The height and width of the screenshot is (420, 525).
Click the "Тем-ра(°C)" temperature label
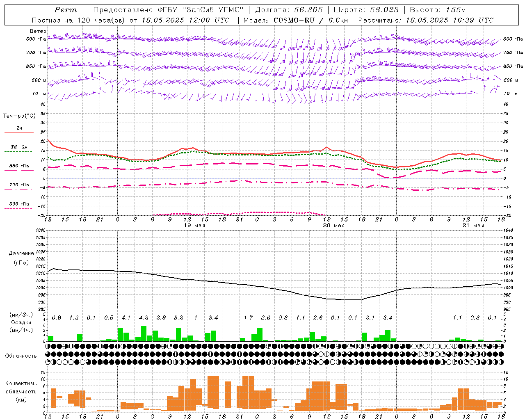point(19,116)
